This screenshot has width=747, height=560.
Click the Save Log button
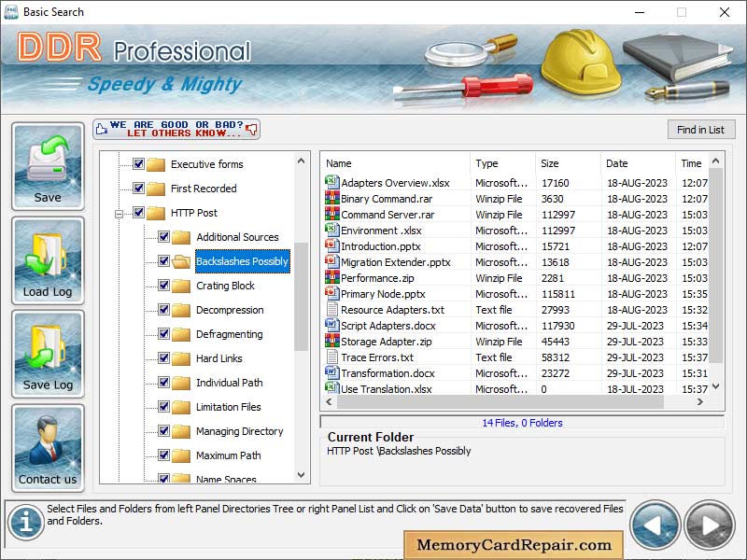(48, 354)
